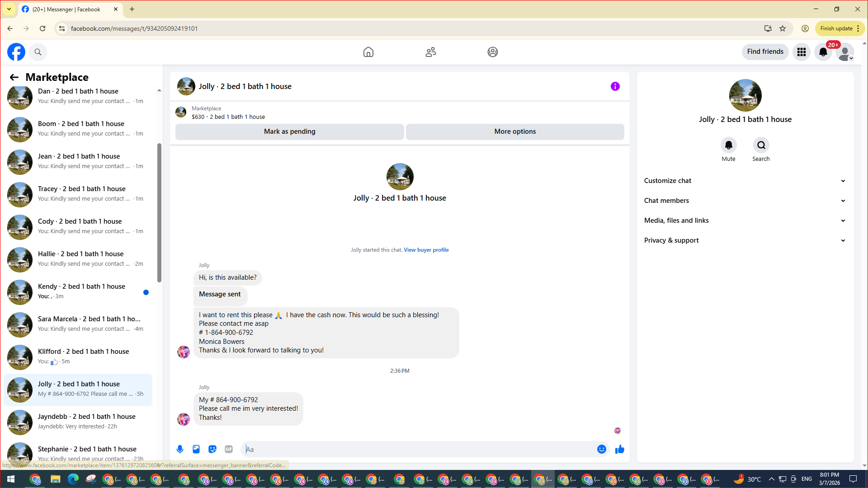Click the address bar URL

click(x=134, y=28)
